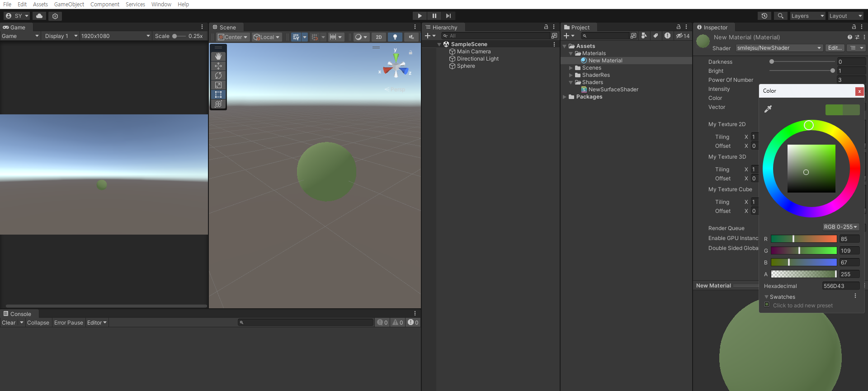This screenshot has width=868, height=391.
Task: Click the eyedropper in Color picker
Action: pyautogui.click(x=768, y=109)
